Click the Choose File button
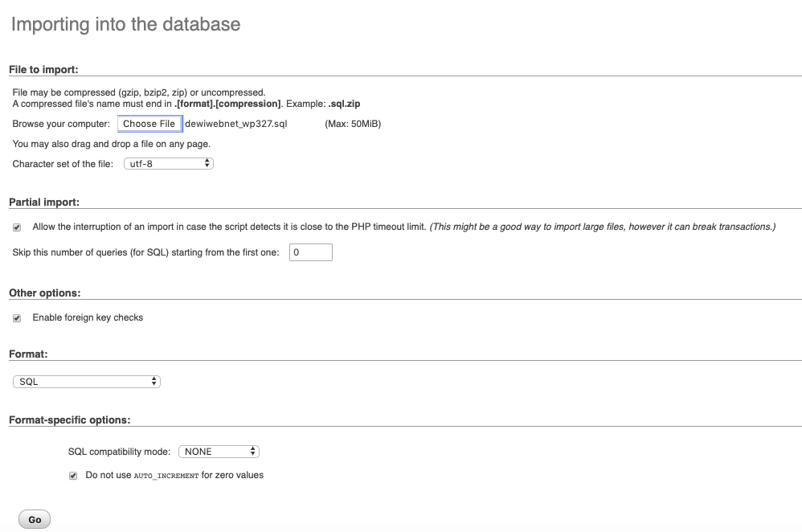Screen dimensions: 802x532 [149, 124]
